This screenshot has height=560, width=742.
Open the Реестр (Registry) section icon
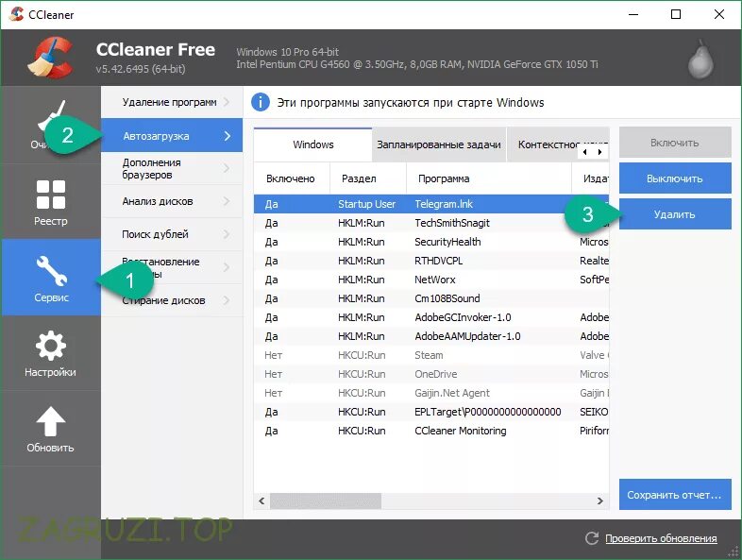click(x=51, y=195)
